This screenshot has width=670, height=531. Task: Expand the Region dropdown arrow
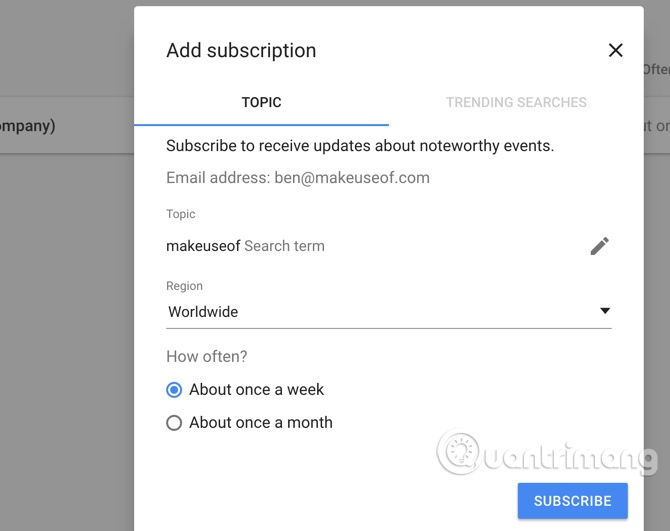pos(605,311)
